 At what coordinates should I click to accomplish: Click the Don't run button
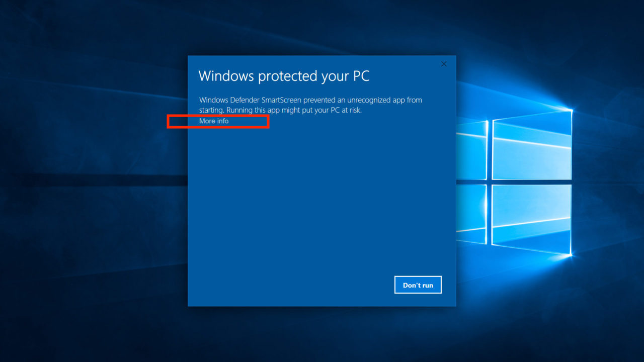coord(418,285)
